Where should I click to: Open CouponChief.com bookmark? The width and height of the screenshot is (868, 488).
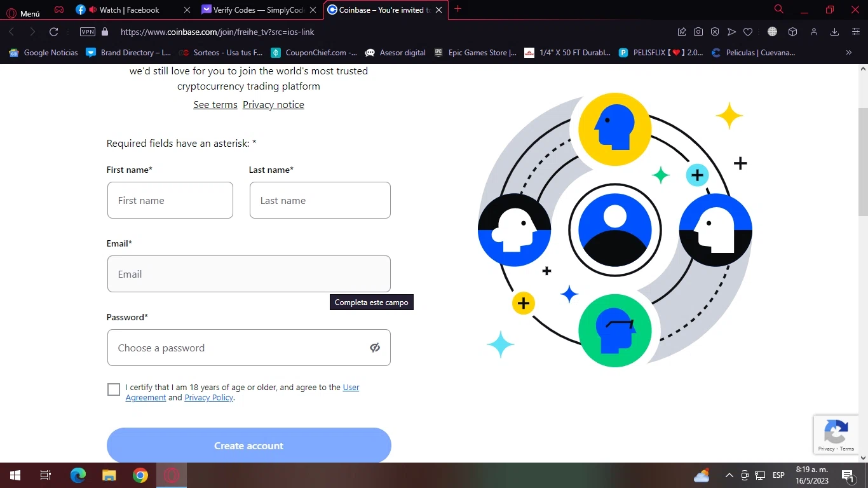click(314, 53)
